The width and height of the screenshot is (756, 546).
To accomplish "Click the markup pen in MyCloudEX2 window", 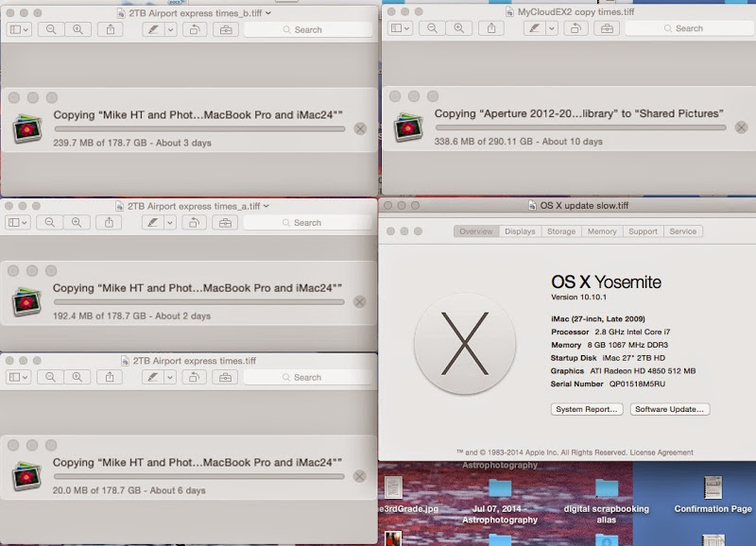I will (534, 28).
